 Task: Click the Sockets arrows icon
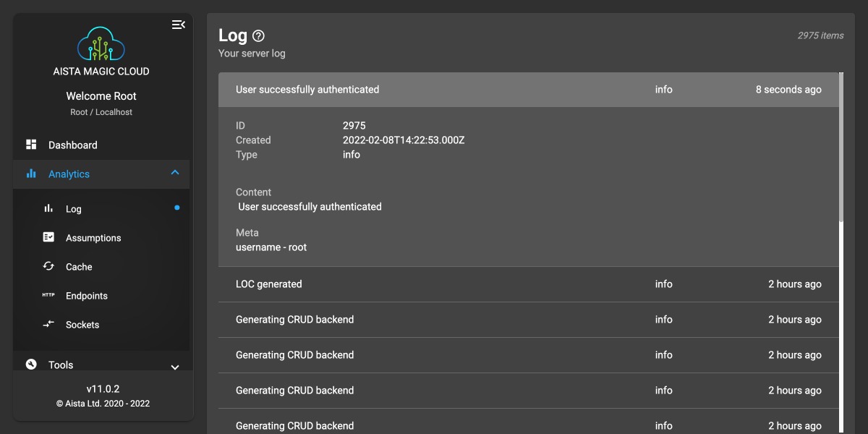click(x=48, y=324)
